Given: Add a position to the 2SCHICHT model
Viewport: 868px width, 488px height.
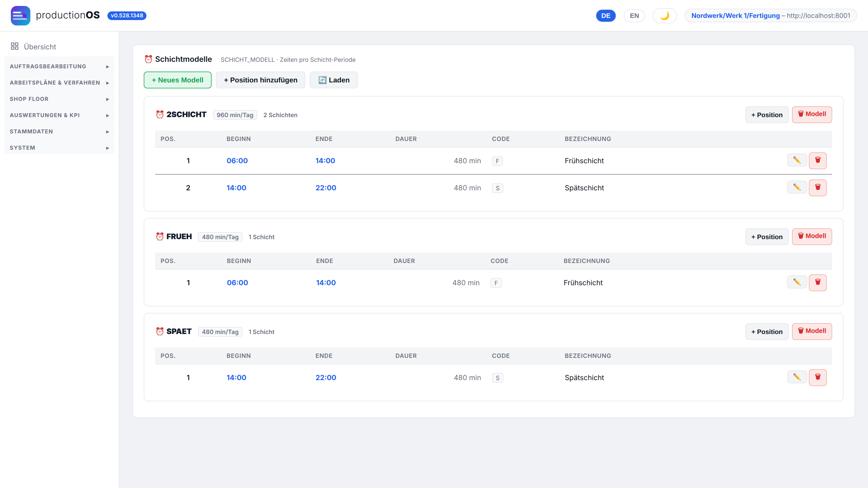Looking at the screenshot, I should tap(767, 115).
